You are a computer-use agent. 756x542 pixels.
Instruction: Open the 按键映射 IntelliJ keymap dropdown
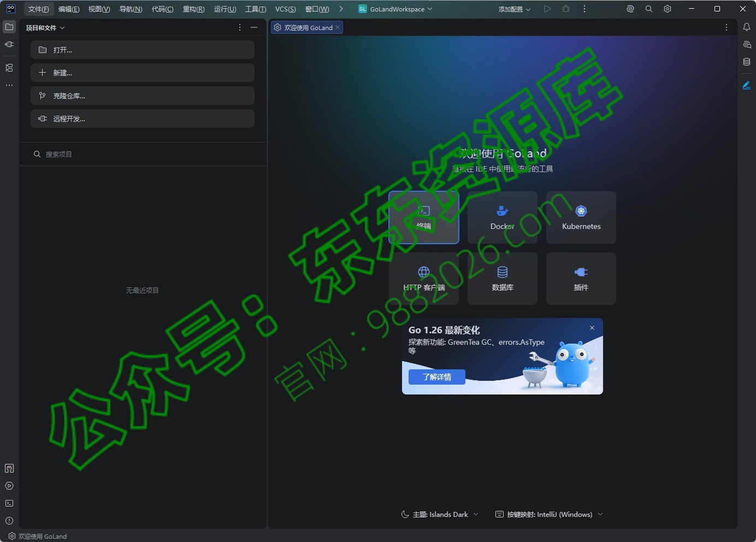point(549,514)
